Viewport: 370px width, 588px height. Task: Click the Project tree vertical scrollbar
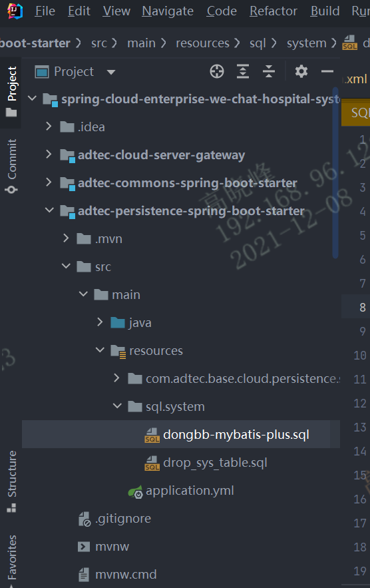click(335, 173)
